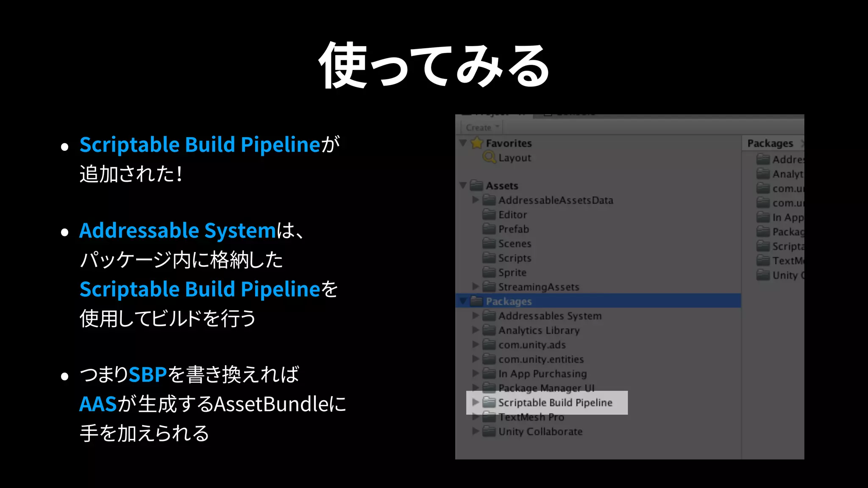
Task: Select the Scriptable Build Pipeline folder icon
Action: tap(489, 402)
